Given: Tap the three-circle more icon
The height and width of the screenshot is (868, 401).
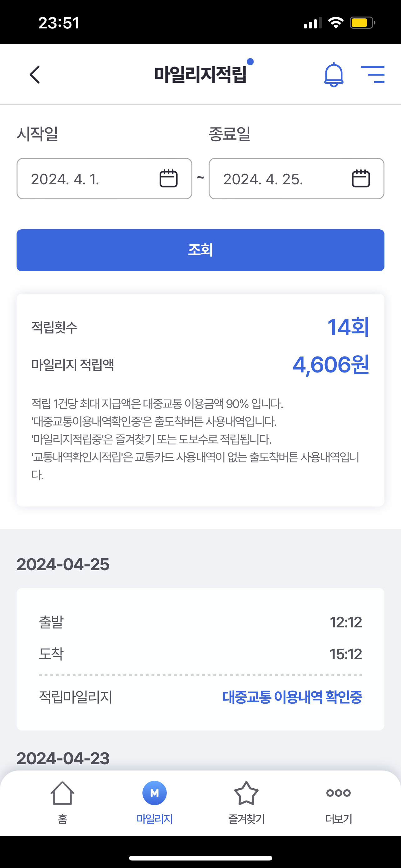Looking at the screenshot, I should tap(338, 793).
